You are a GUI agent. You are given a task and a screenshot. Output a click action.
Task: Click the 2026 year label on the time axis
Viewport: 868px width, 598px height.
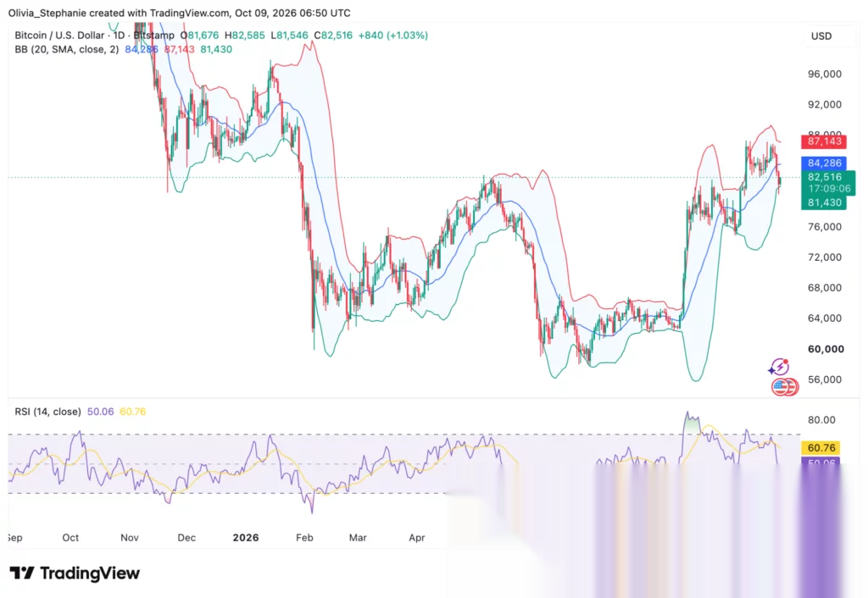pos(246,538)
